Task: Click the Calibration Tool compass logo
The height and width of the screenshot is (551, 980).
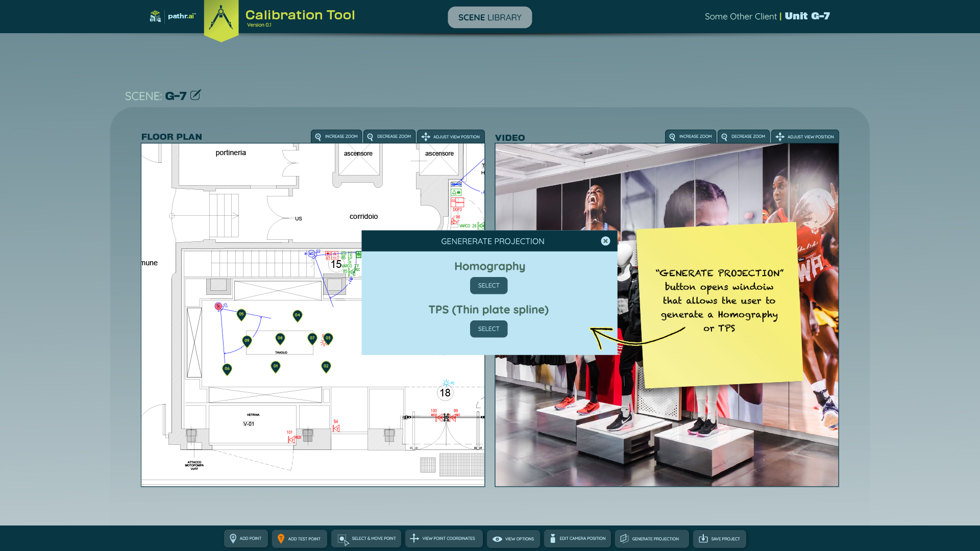Action: [x=221, y=19]
